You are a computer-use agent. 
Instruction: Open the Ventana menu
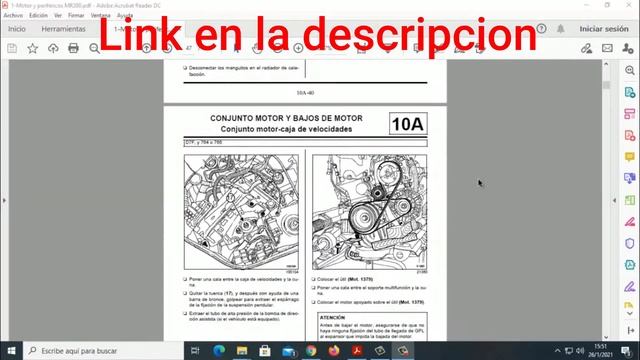click(x=100, y=15)
